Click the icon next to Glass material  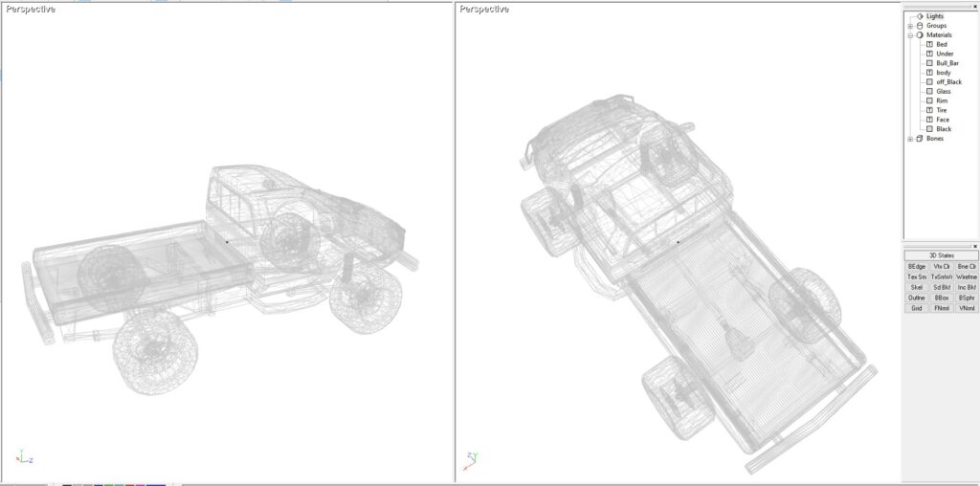[x=929, y=92]
